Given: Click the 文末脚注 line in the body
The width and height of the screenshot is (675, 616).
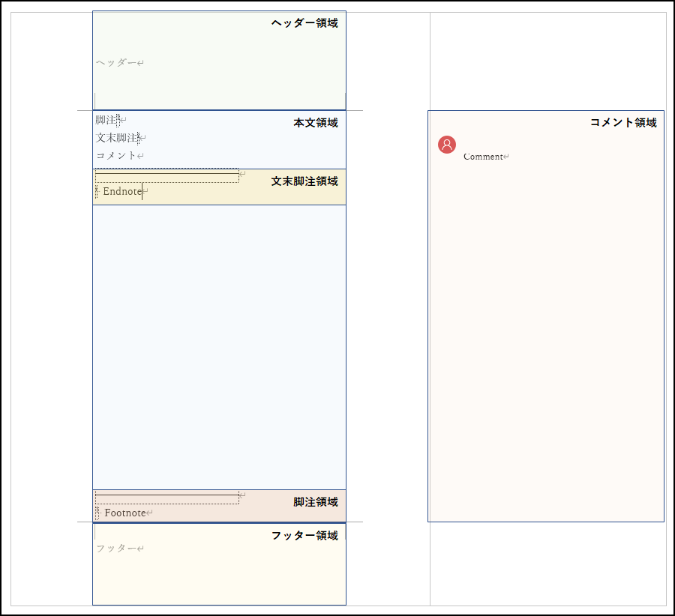Looking at the screenshot, I should pos(116,138).
